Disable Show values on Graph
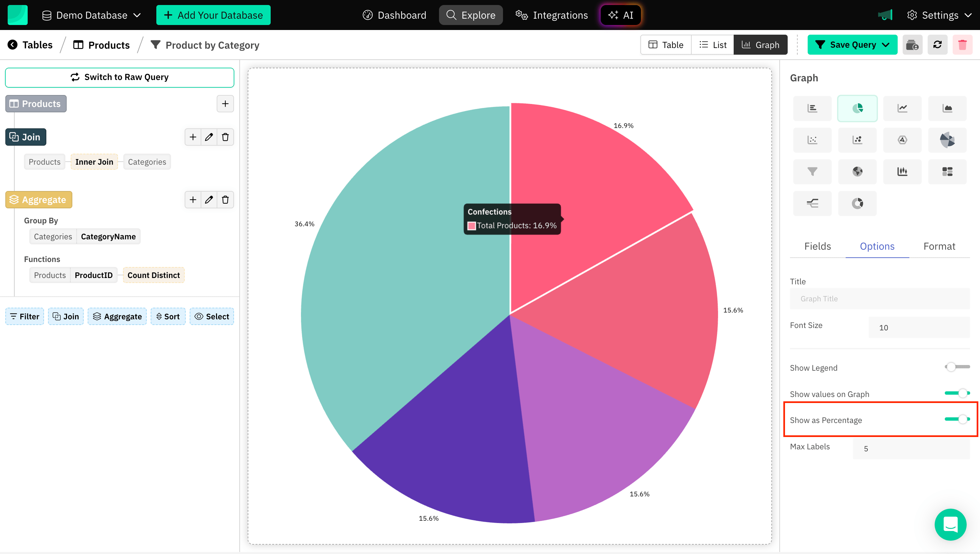This screenshot has height=554, width=980. tap(957, 393)
